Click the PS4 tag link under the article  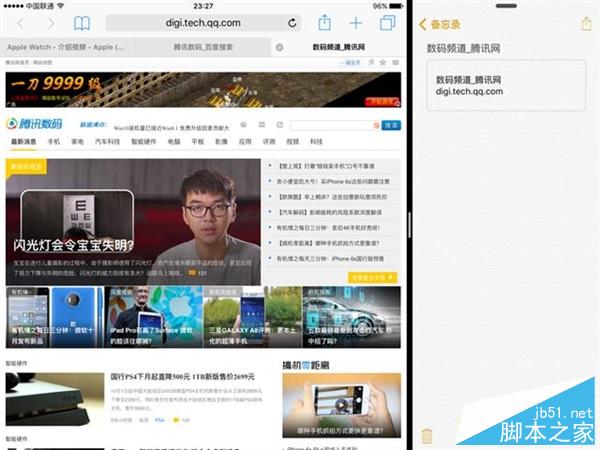tap(159, 420)
